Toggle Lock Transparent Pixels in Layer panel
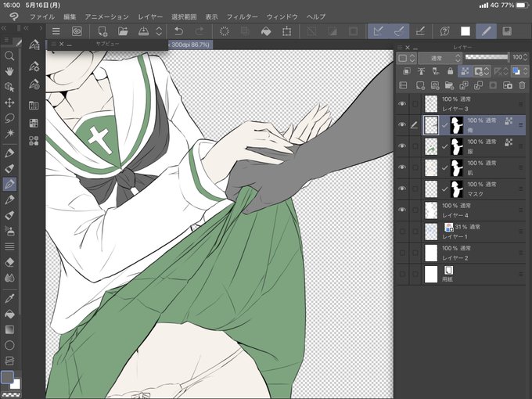Viewport: 532px width, 399px height. [465, 71]
